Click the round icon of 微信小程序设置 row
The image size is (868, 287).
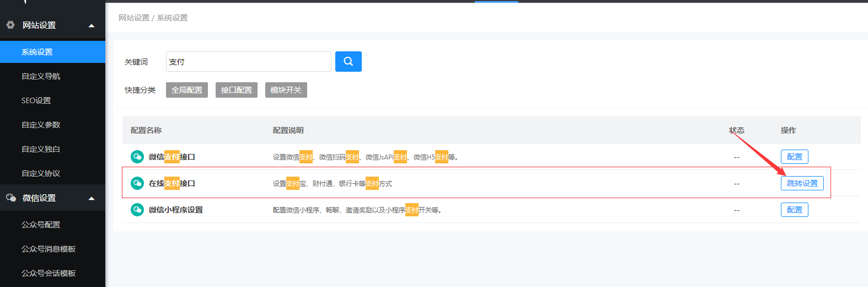click(x=137, y=210)
